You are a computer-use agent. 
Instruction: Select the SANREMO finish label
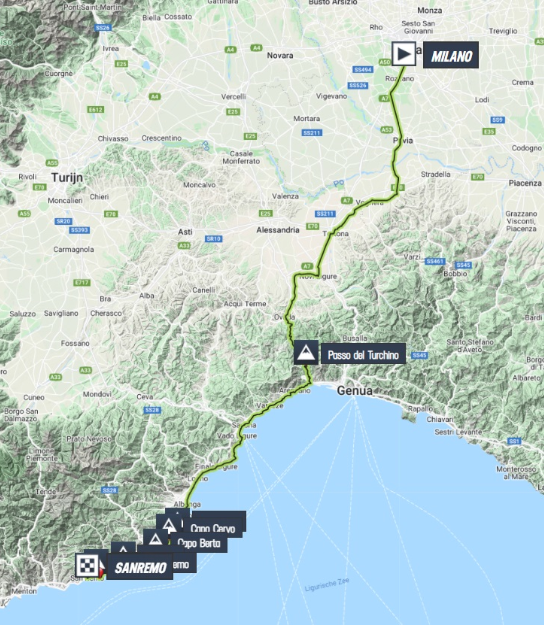coord(140,567)
